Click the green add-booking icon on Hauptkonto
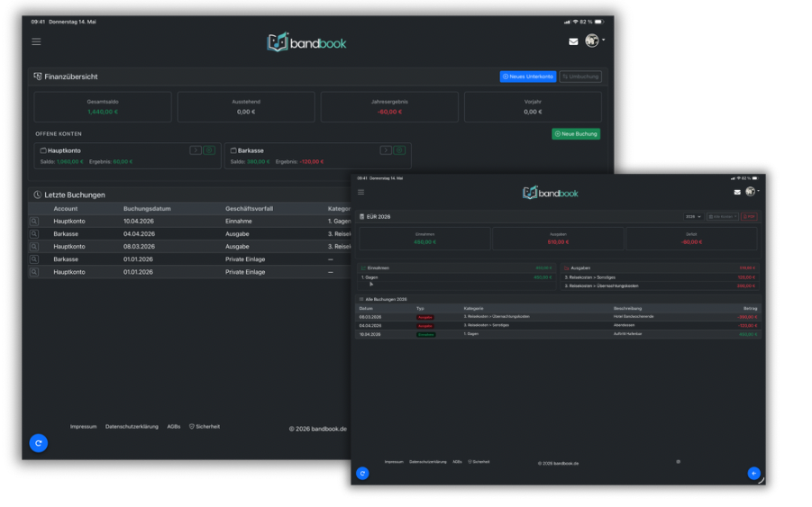Screen dimensions: 812x507 coord(209,150)
